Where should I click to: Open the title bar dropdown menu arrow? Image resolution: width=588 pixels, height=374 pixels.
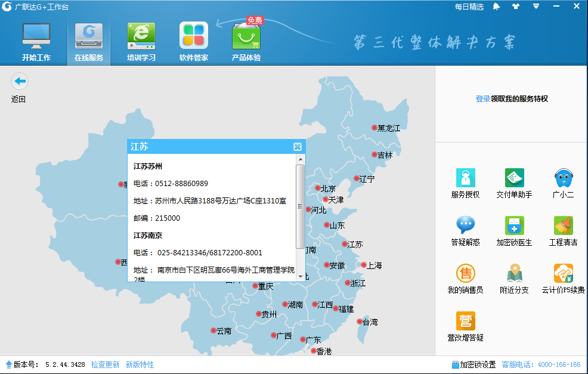click(x=536, y=7)
